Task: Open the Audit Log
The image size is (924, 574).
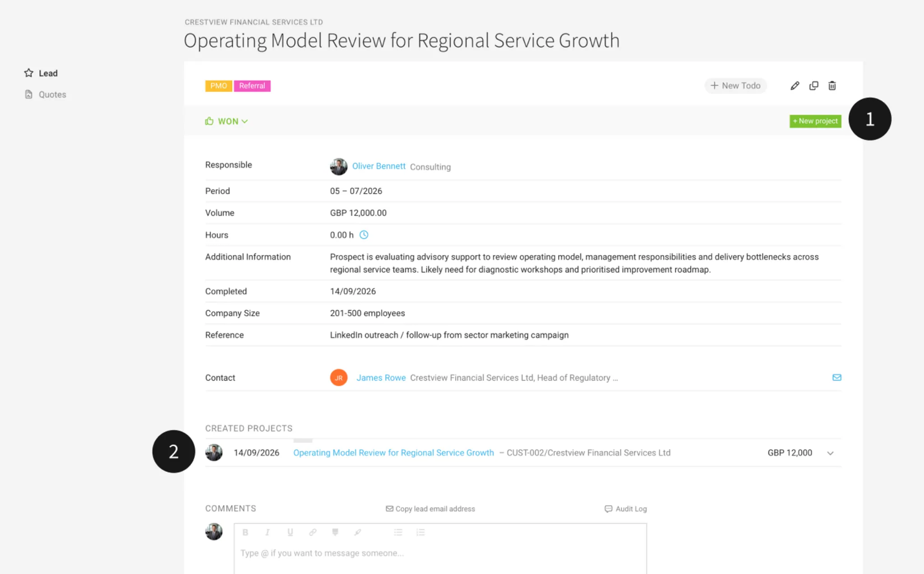Action: 626,509
